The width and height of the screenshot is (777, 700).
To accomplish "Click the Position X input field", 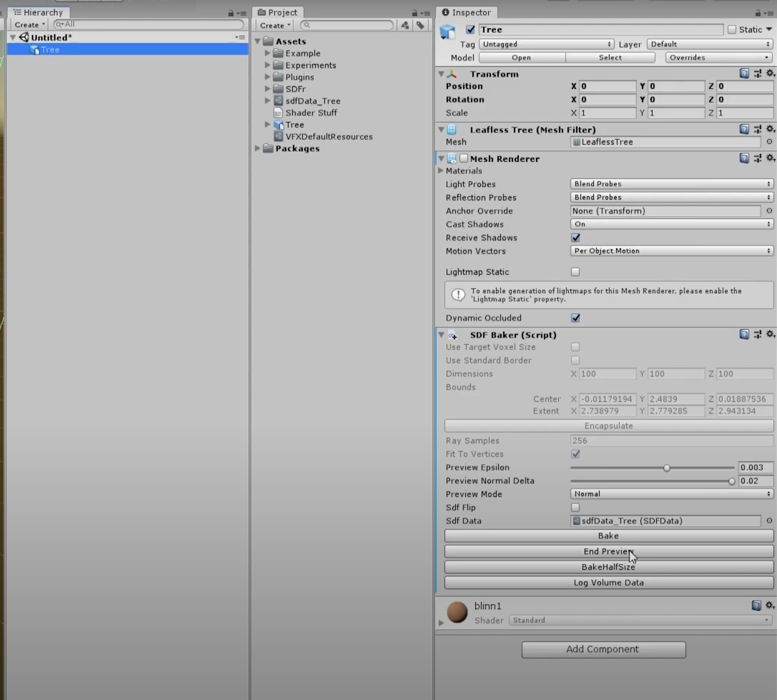I will pyautogui.click(x=607, y=86).
